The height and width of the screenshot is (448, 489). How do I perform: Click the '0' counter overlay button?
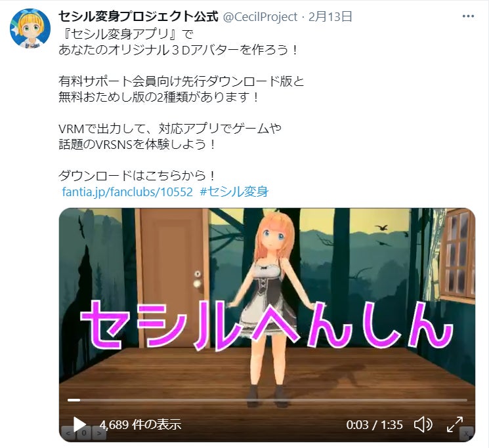pyautogui.click(x=84, y=434)
